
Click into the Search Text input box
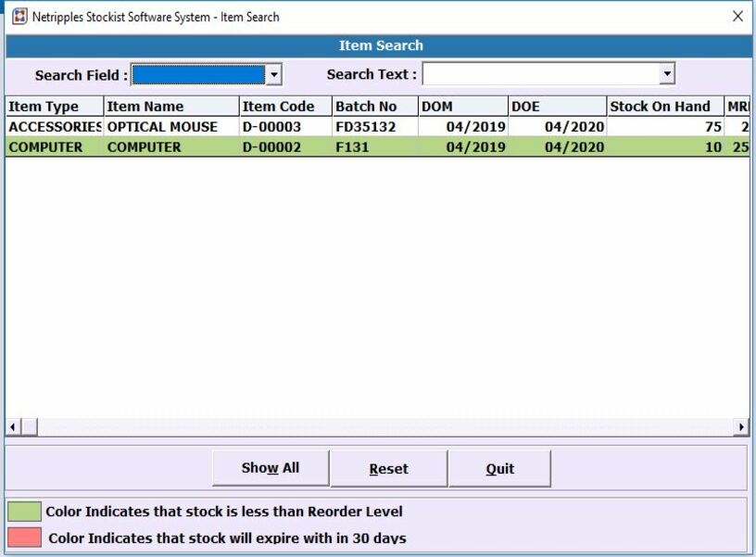point(540,74)
